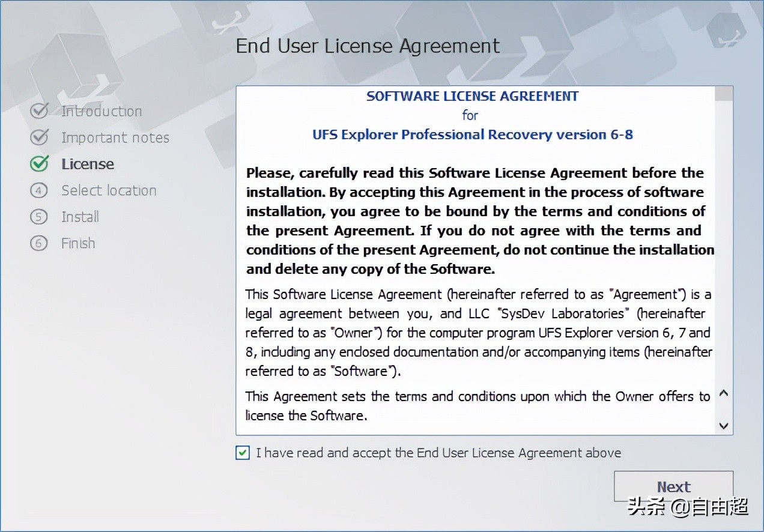The width and height of the screenshot is (764, 532).
Task: Select the License step label
Action: click(x=88, y=164)
